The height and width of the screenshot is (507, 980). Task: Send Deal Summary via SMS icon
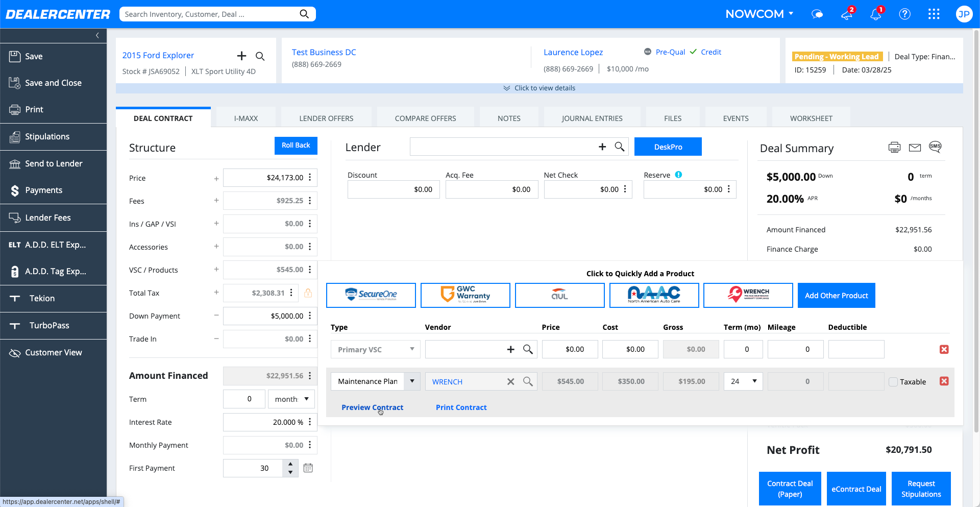pyautogui.click(x=935, y=147)
